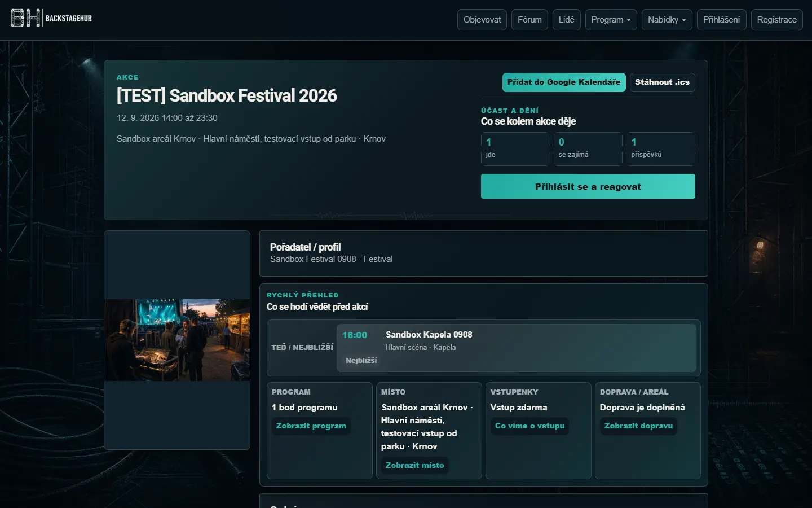Image resolution: width=812 pixels, height=508 pixels.
Task: Click 'Zobrazit program' link
Action: [311, 426]
